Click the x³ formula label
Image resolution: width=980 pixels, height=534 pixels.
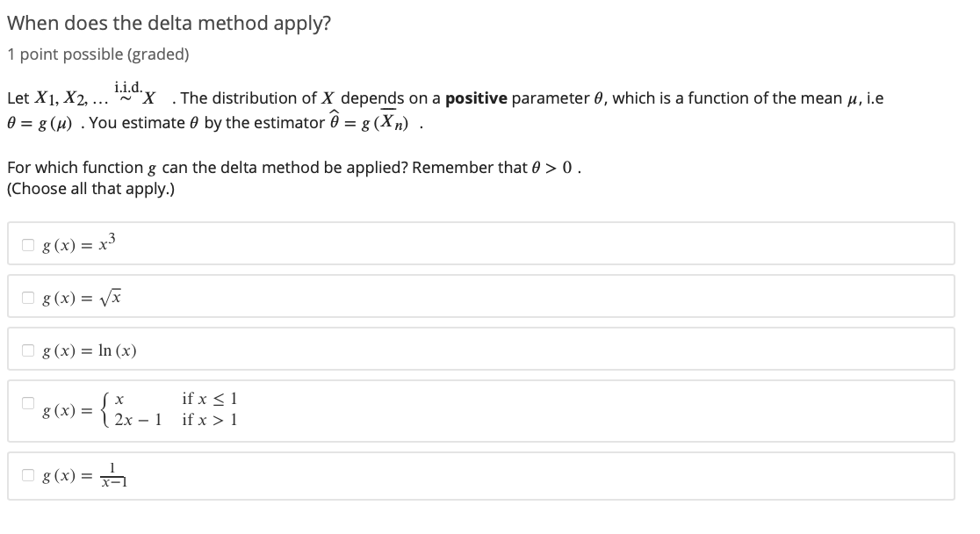tap(79, 242)
